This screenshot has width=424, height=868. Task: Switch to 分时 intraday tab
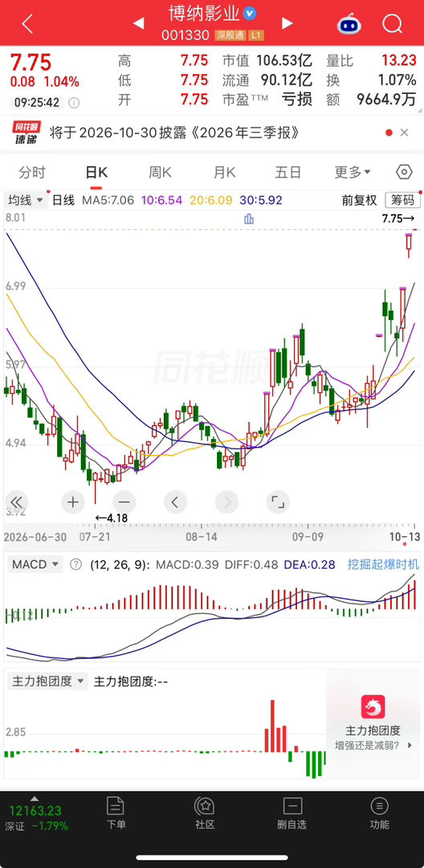(32, 172)
